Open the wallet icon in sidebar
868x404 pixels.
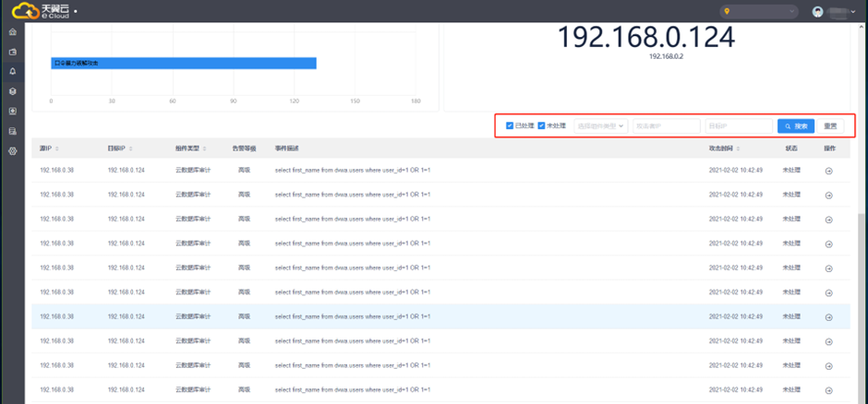click(12, 51)
